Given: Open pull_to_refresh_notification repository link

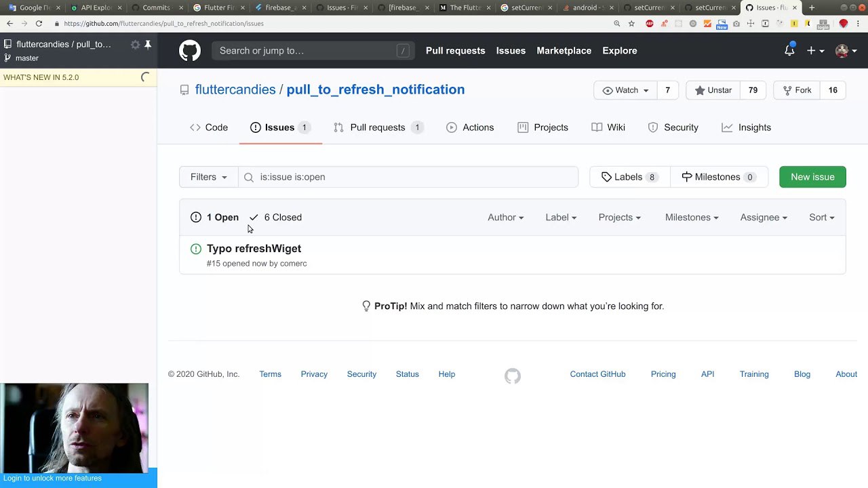Looking at the screenshot, I should pos(376,89).
